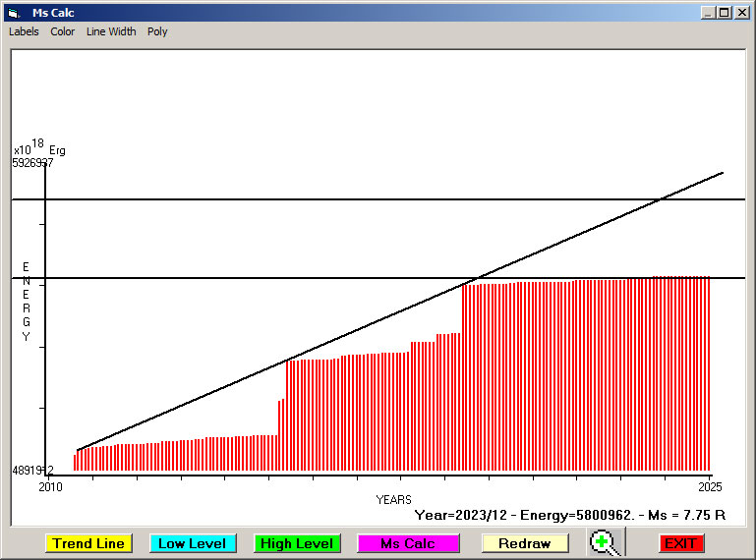Click the Redraw button
This screenshot has height=560, width=756.
[x=525, y=543]
